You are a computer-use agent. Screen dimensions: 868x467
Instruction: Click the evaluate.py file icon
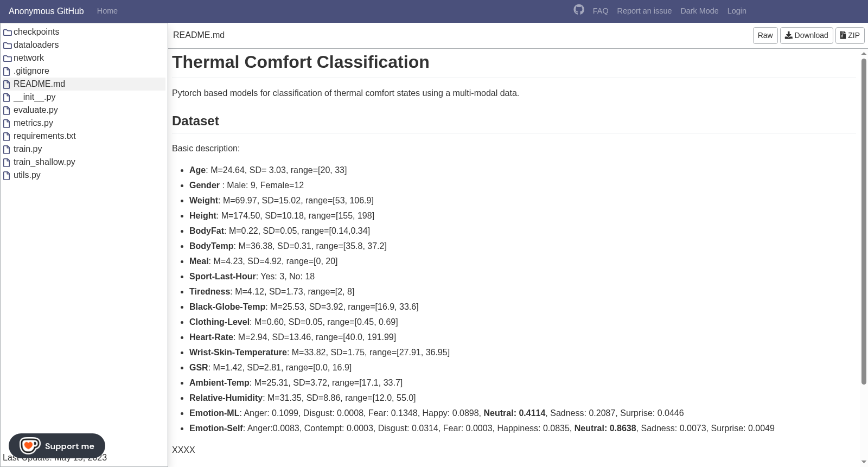pyautogui.click(x=7, y=110)
